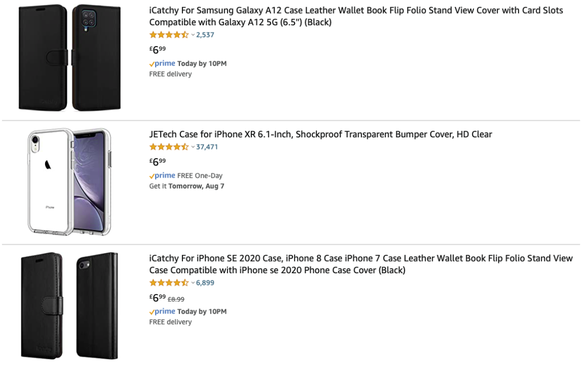The image size is (588, 365).
Task: Open the 2,537 customer reviews link
Action: (205, 35)
